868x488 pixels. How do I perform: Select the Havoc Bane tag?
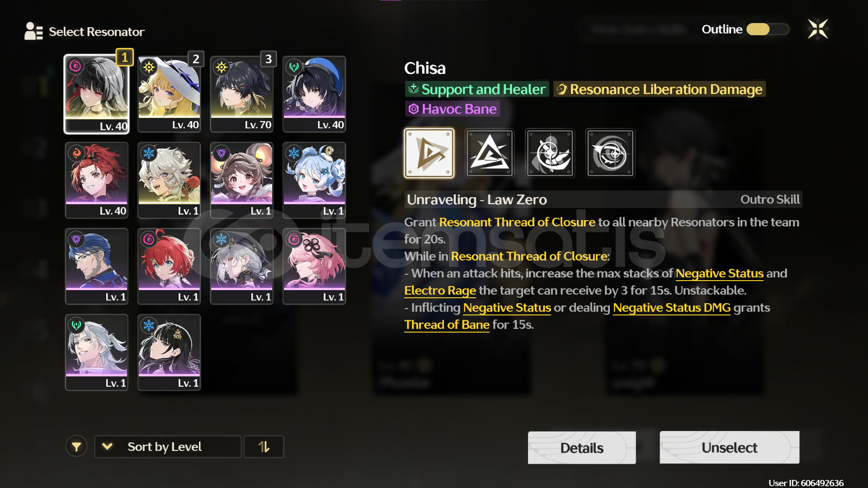tap(453, 109)
